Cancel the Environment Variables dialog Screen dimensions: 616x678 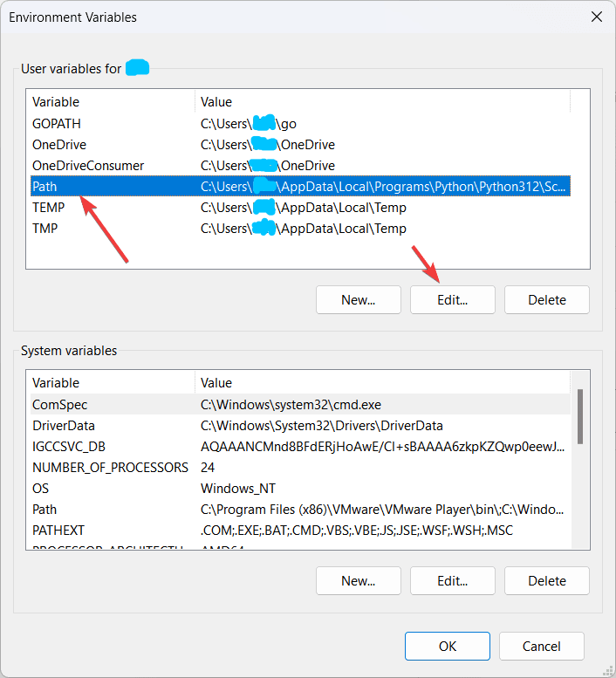[542, 646]
